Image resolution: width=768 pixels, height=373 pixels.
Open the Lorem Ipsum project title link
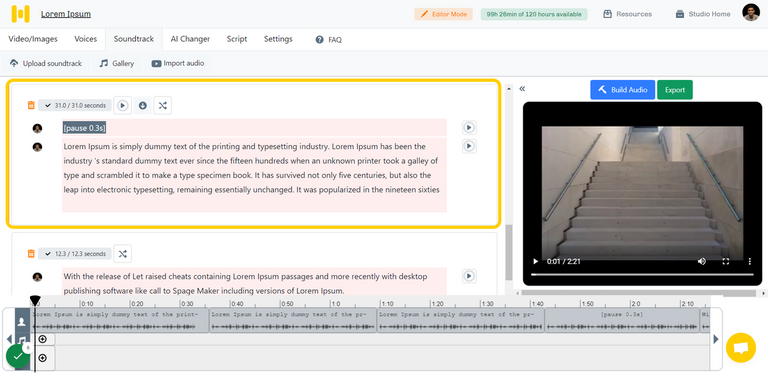point(66,14)
